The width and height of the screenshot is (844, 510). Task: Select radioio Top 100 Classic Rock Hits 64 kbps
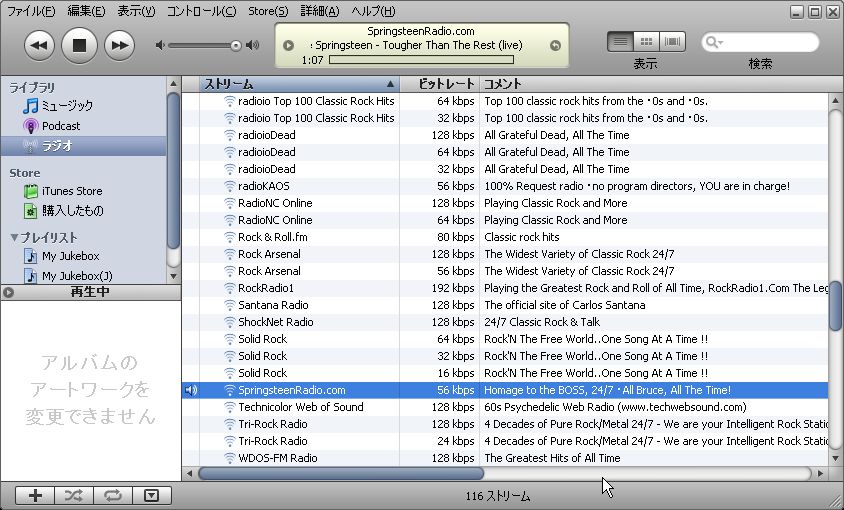tap(505, 101)
